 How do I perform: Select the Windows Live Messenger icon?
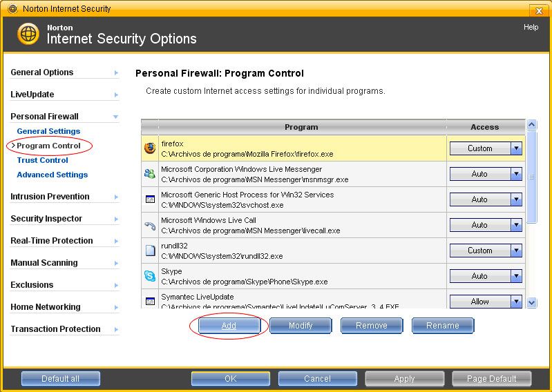click(x=150, y=174)
